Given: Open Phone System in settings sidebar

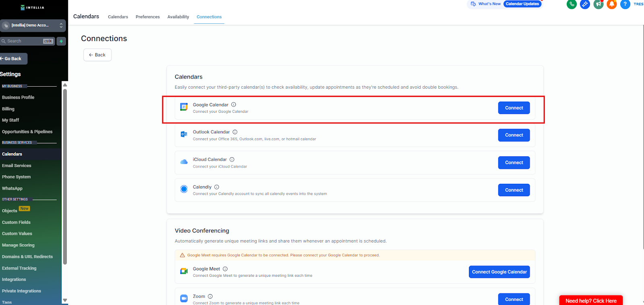Looking at the screenshot, I should pos(17,177).
